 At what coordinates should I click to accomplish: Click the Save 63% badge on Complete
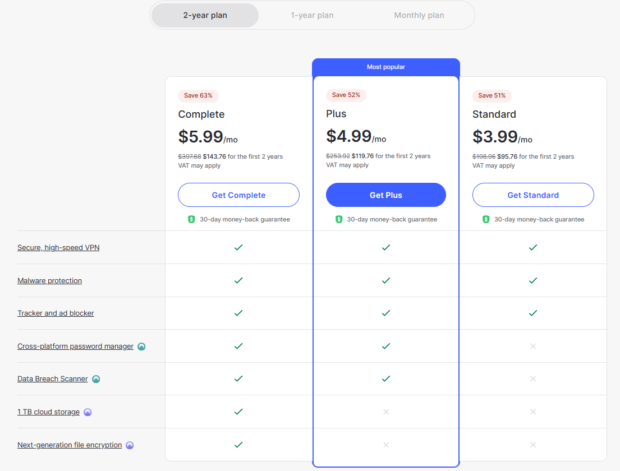click(x=197, y=95)
